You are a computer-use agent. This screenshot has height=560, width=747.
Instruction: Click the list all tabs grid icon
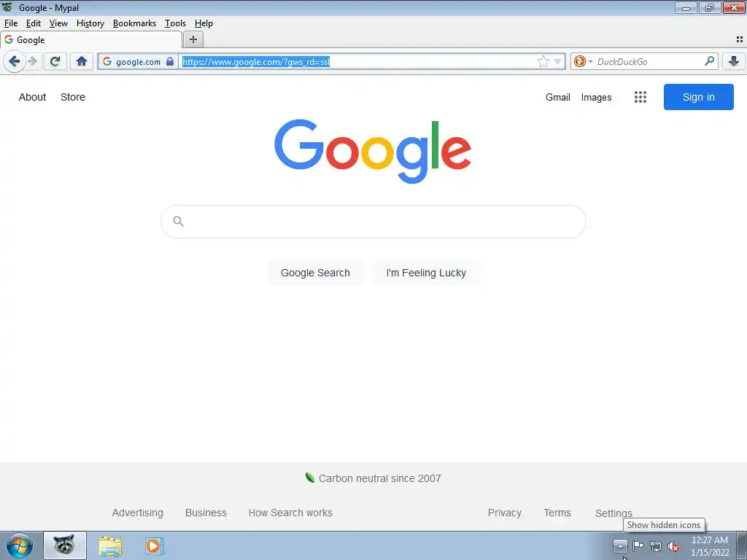tap(740, 39)
